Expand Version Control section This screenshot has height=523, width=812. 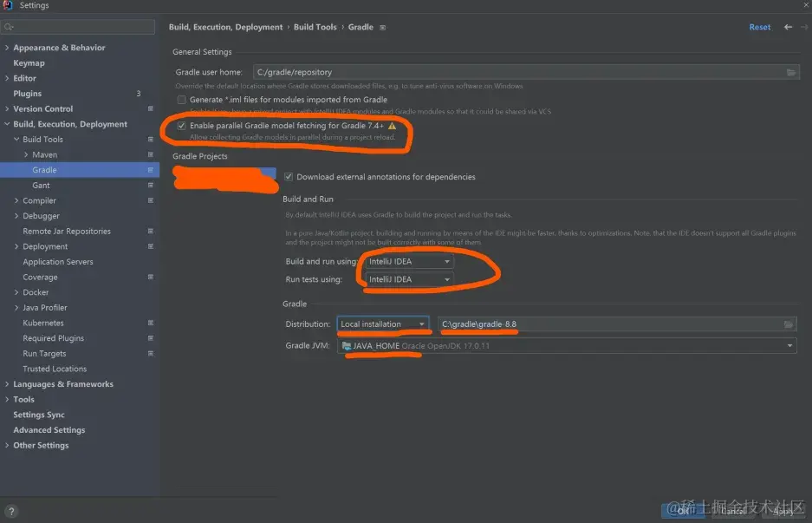(7, 108)
